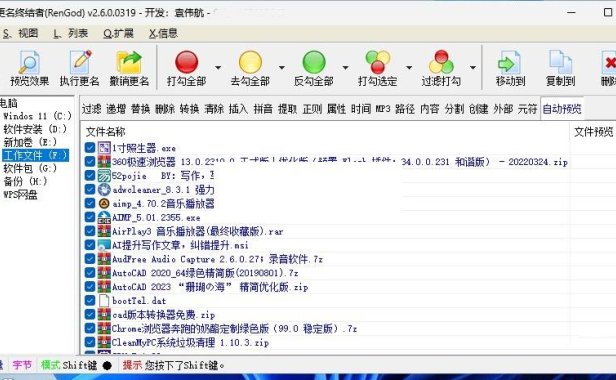Click the CleanMyPC zip archive icon

tap(104, 342)
